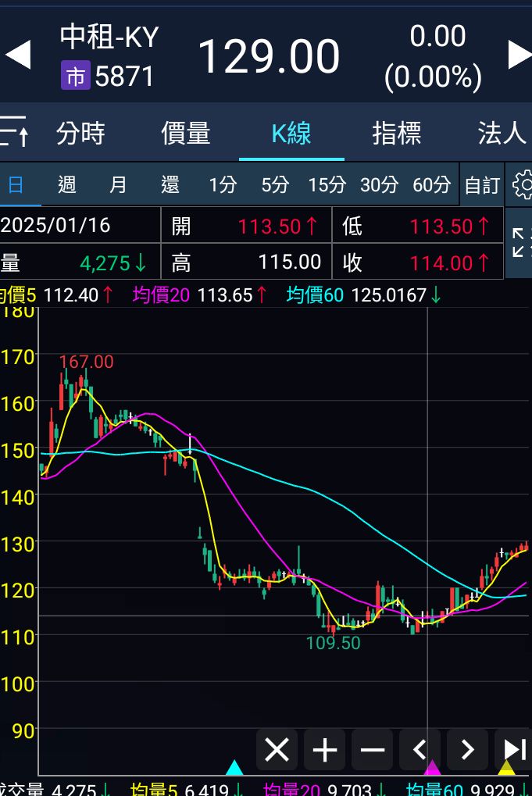Zoom in chart with plus button
Viewport: 532px width, 796px height.
pyautogui.click(x=324, y=751)
